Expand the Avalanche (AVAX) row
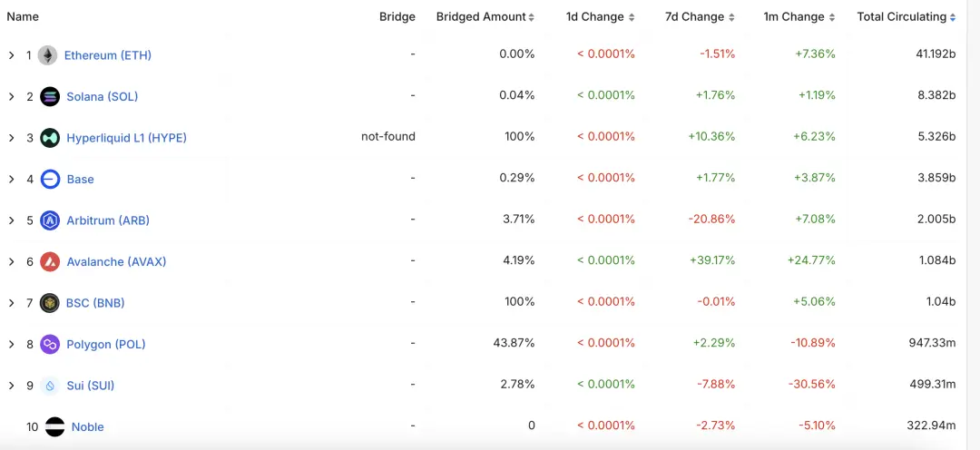The width and height of the screenshot is (980, 450). 12,262
